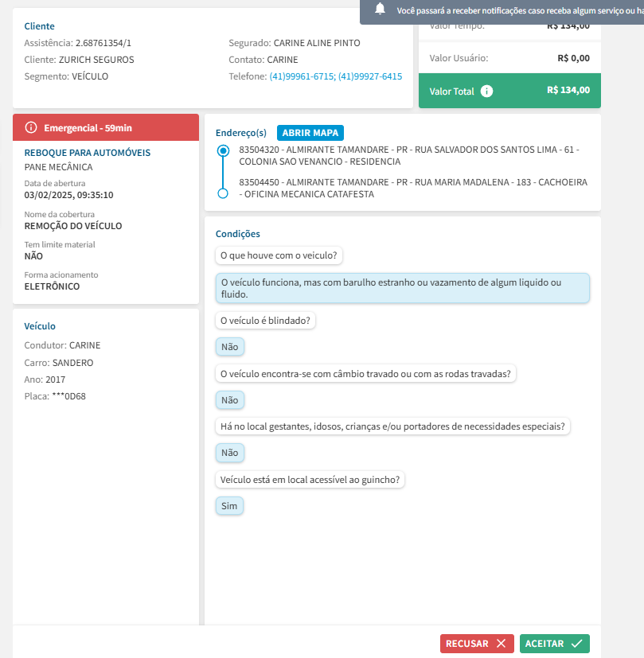Click the "O que houve com o veículo?" question

click(x=279, y=255)
